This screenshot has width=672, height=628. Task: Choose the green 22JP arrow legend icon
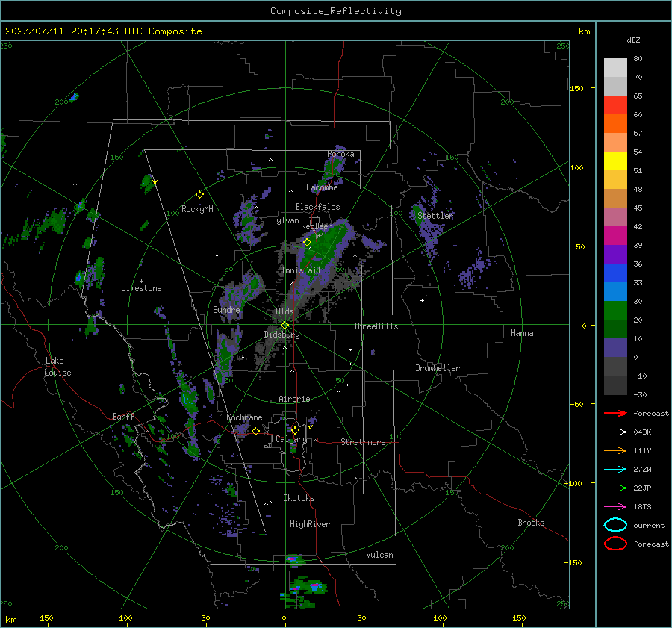[x=615, y=488]
